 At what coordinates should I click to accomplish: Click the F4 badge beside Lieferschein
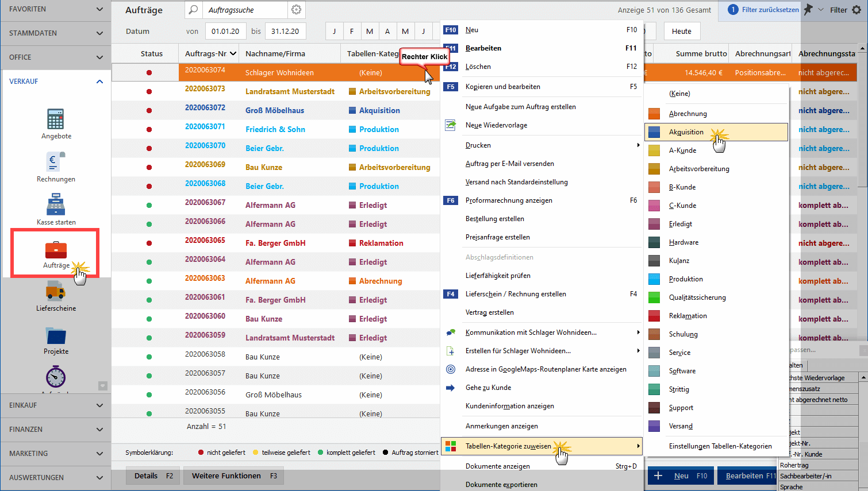tap(451, 294)
